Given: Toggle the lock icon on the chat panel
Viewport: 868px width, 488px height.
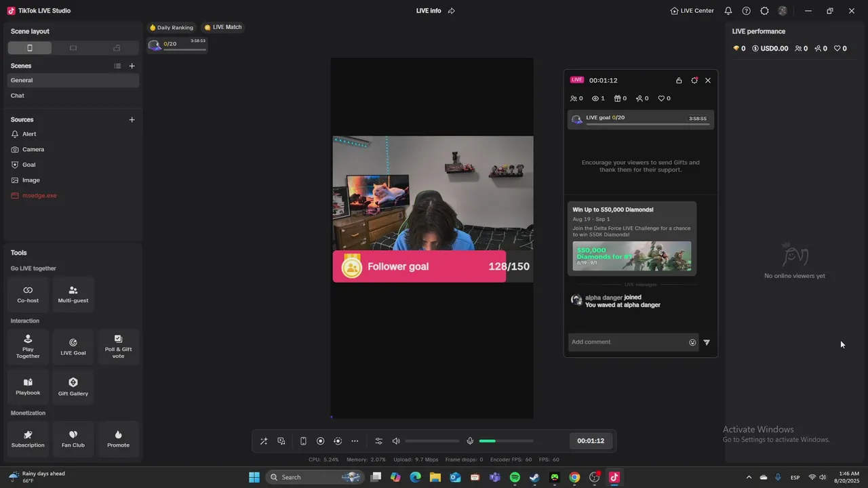Looking at the screenshot, I should (679, 80).
